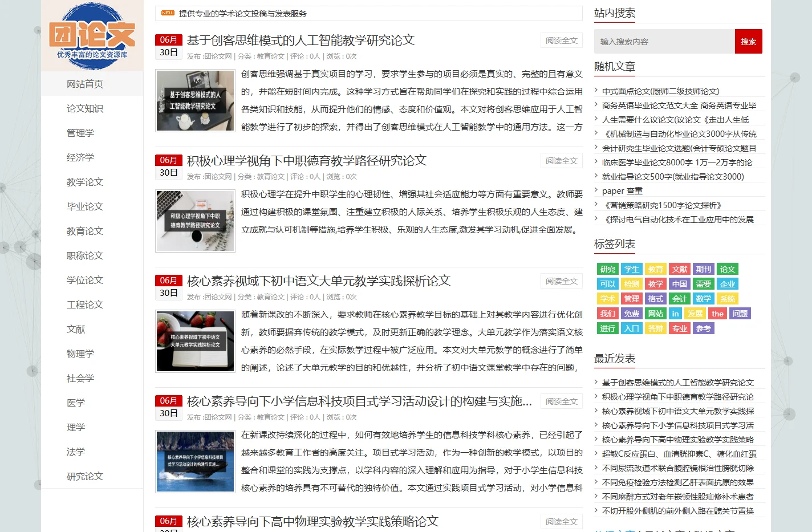The image size is (812, 532).
Task: Click 阅读全文 for 积极心理学 article
Action: (x=562, y=161)
